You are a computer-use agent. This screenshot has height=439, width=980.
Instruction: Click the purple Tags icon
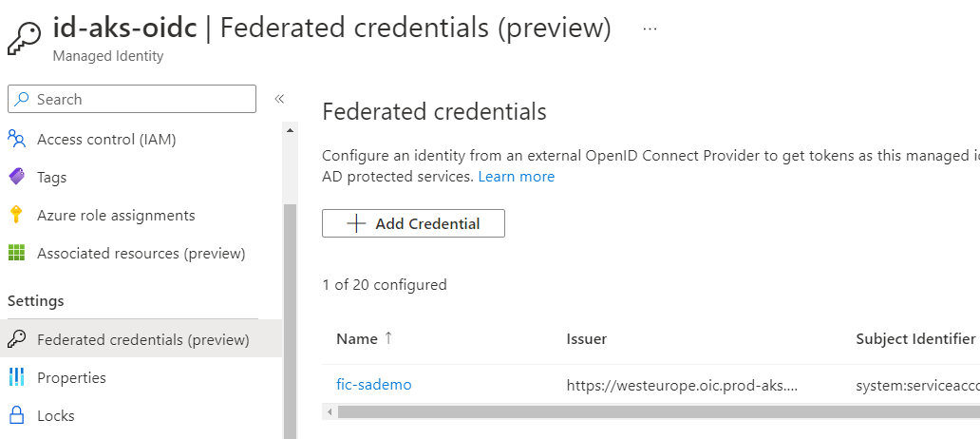click(x=16, y=178)
